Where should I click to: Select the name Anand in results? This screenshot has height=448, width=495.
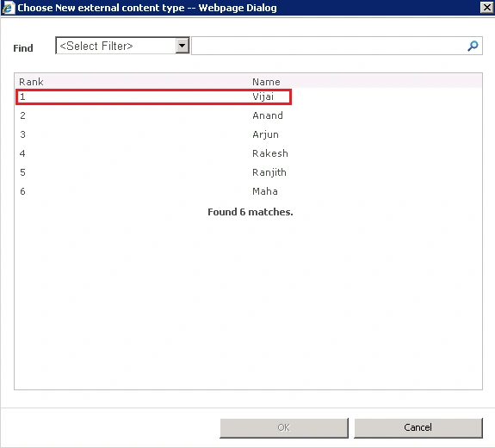(268, 115)
